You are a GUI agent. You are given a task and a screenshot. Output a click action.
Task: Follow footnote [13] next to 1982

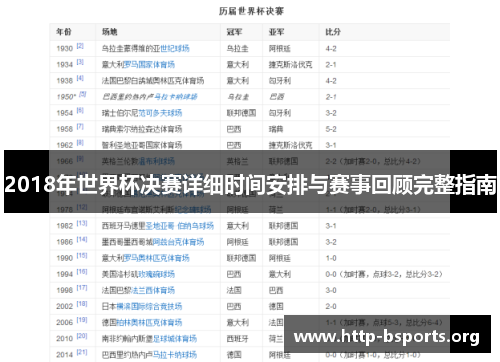pyautogui.click(x=82, y=223)
